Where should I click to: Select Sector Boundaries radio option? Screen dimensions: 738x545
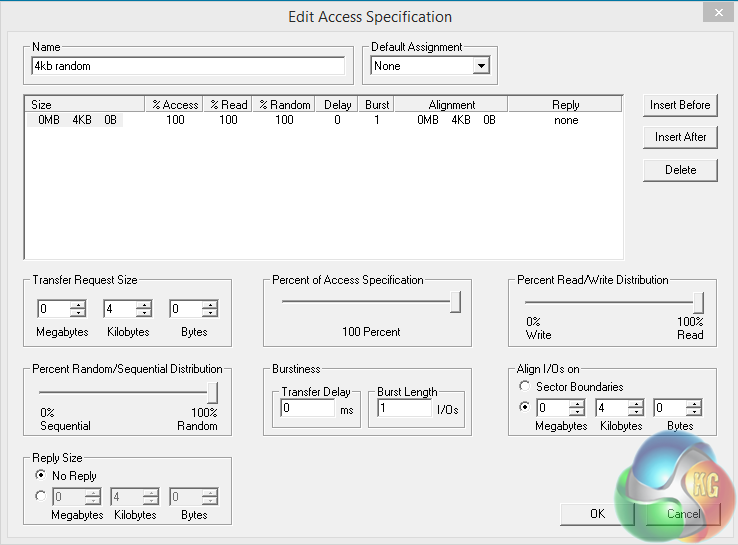click(x=523, y=386)
